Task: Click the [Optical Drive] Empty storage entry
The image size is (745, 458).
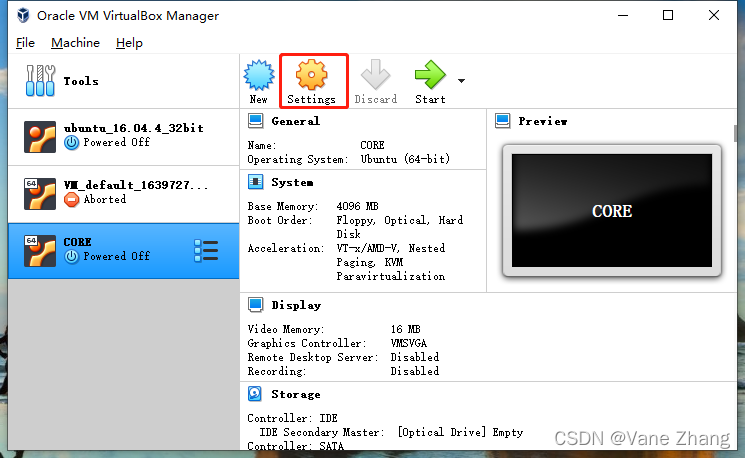Action: tap(460, 432)
